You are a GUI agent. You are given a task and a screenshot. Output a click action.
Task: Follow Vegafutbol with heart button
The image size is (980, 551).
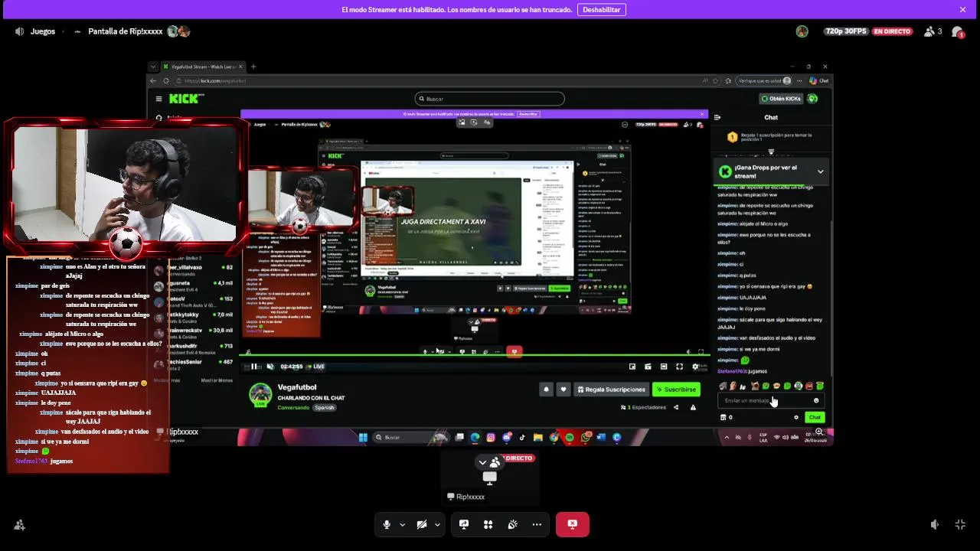(563, 390)
